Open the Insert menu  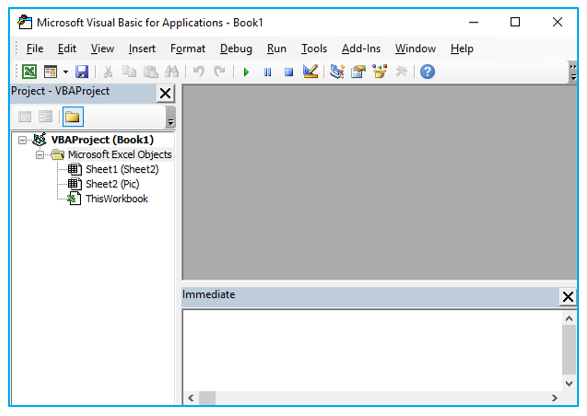(142, 49)
